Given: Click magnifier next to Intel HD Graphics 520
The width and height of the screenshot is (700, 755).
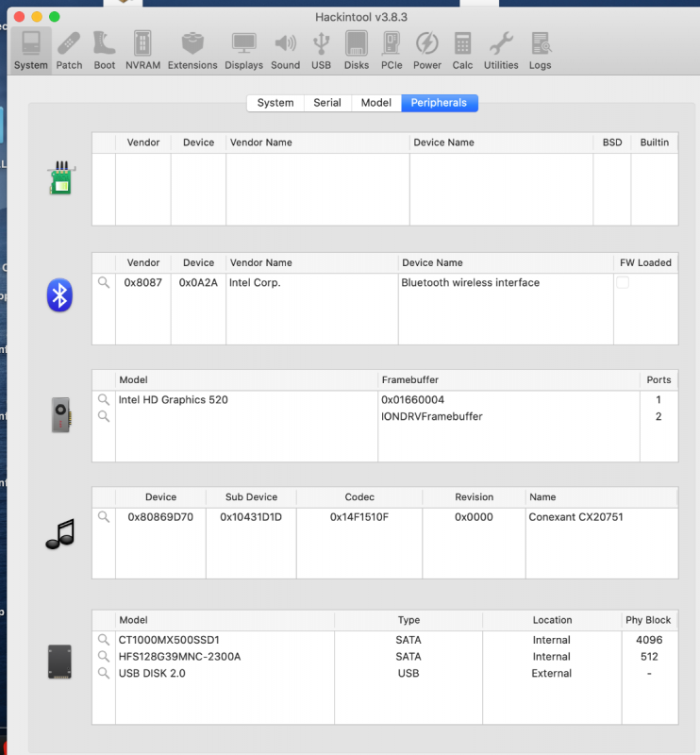Looking at the screenshot, I should (104, 400).
